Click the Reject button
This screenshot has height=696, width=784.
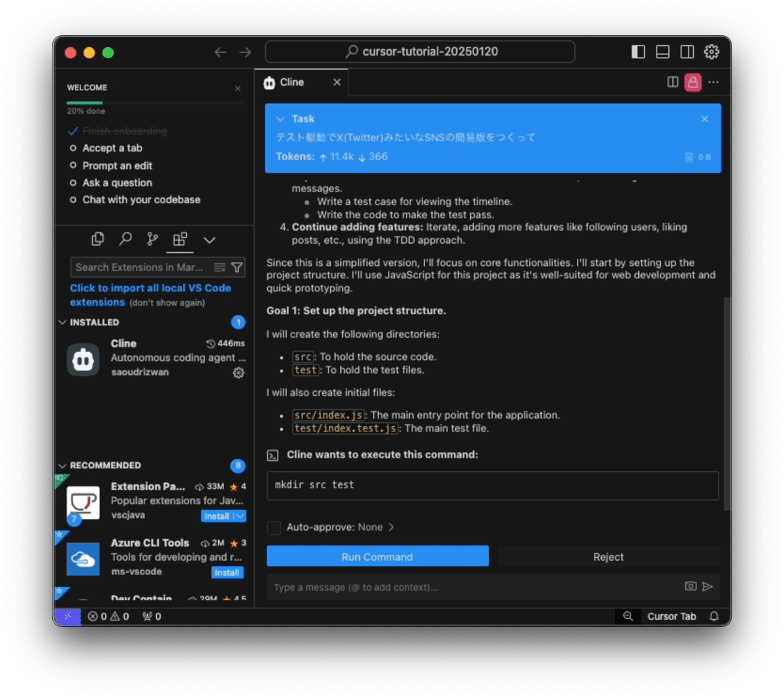608,557
